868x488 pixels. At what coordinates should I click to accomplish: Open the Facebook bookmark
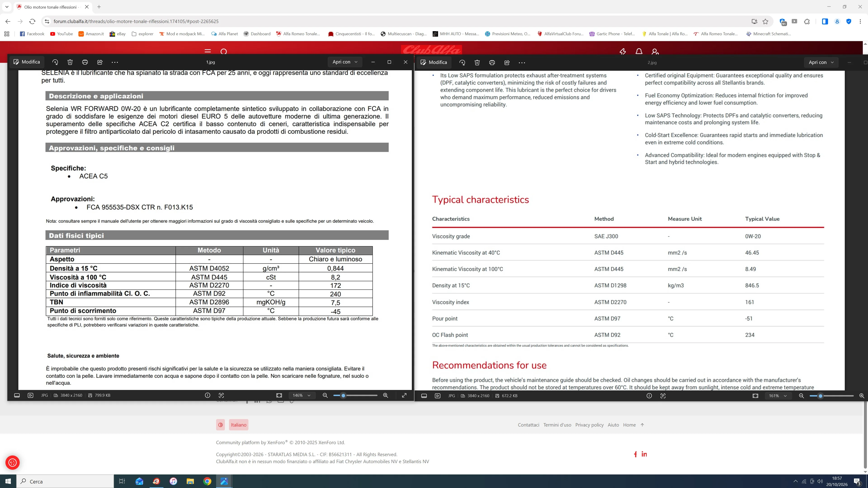pos(32,34)
